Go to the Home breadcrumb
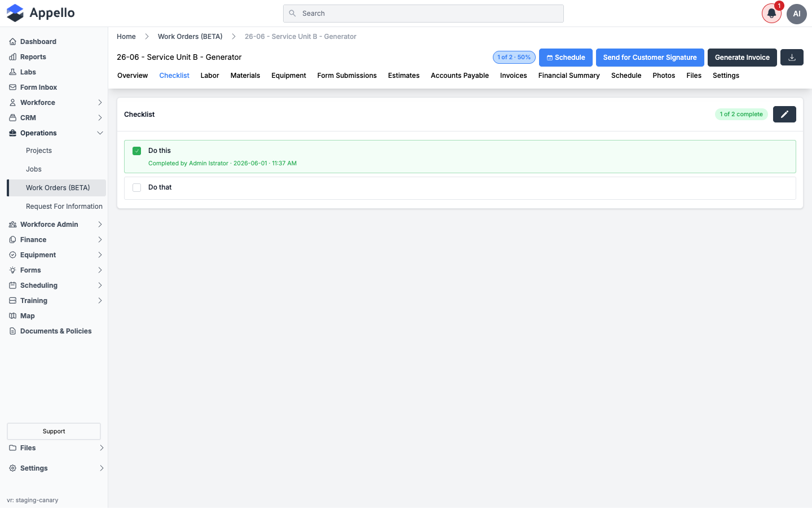This screenshot has width=812, height=518. click(x=126, y=37)
